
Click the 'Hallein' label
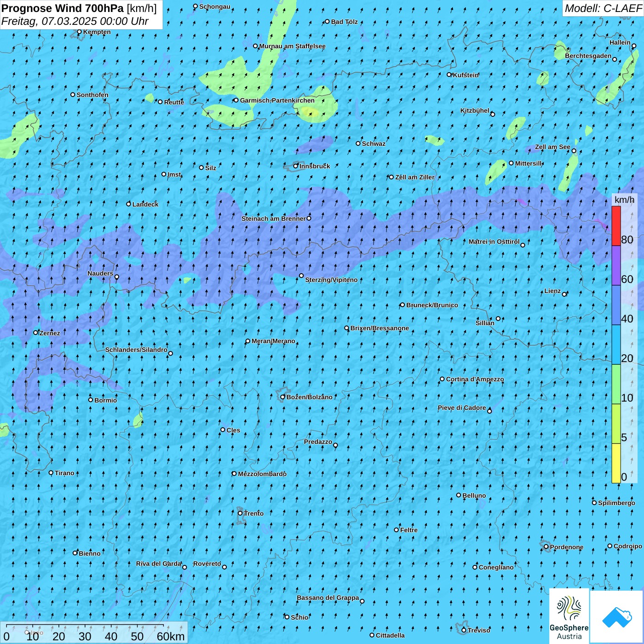(620, 42)
